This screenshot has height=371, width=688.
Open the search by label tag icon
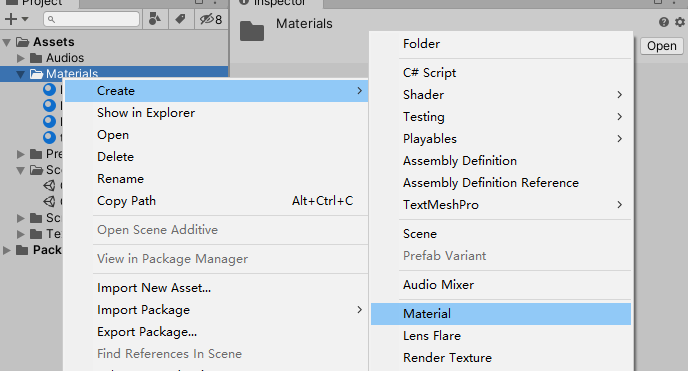(x=180, y=19)
